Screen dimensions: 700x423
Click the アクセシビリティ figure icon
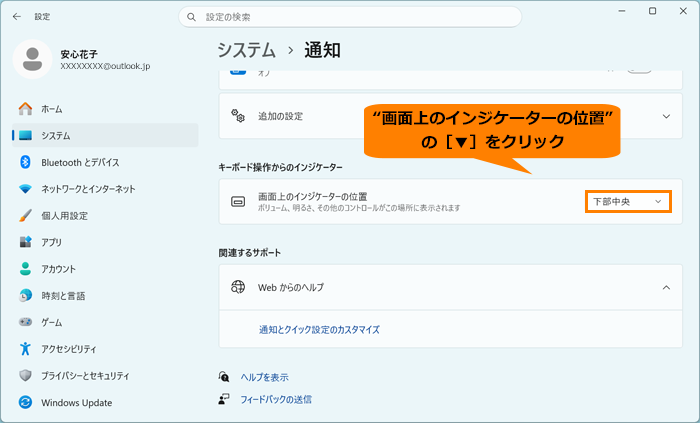(x=25, y=348)
